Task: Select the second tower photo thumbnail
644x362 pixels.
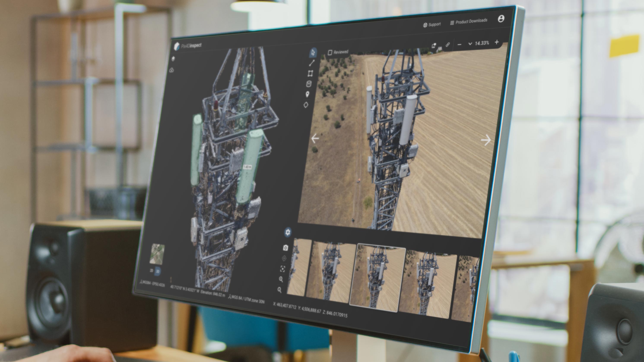Action: [x=331, y=272]
